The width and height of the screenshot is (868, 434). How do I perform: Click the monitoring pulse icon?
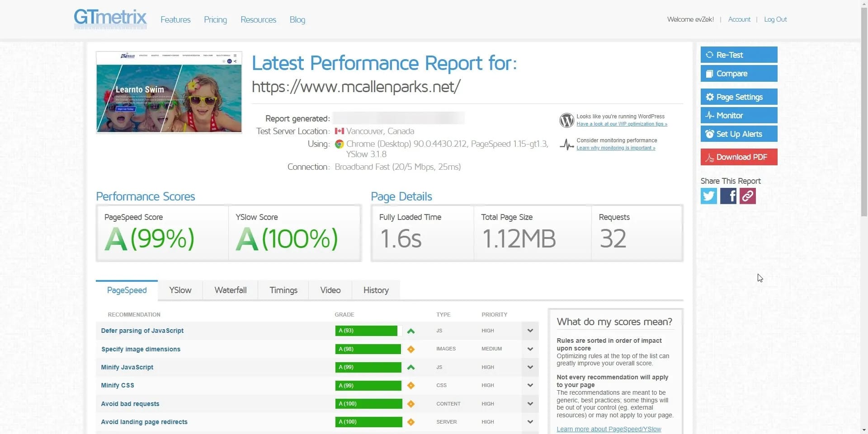pos(566,145)
